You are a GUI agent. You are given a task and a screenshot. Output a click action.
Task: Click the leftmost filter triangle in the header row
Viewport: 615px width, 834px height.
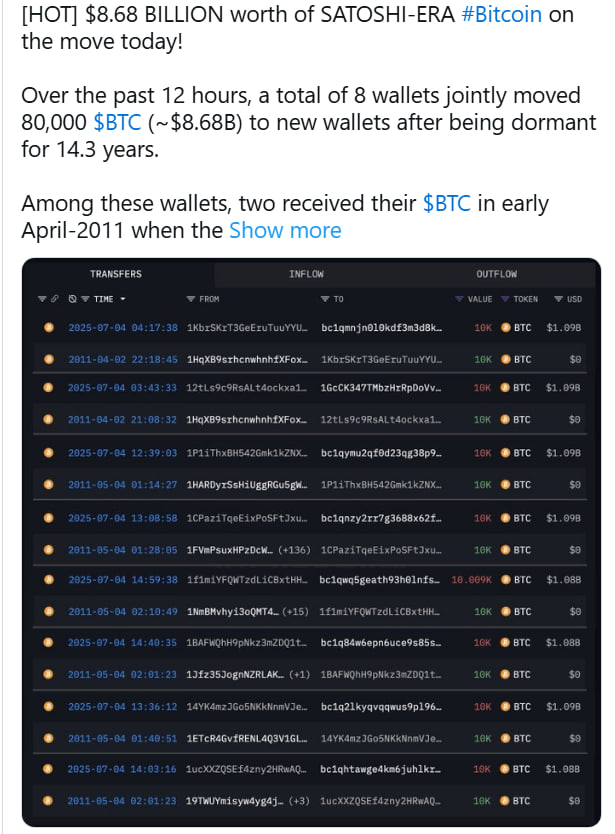tap(40, 297)
